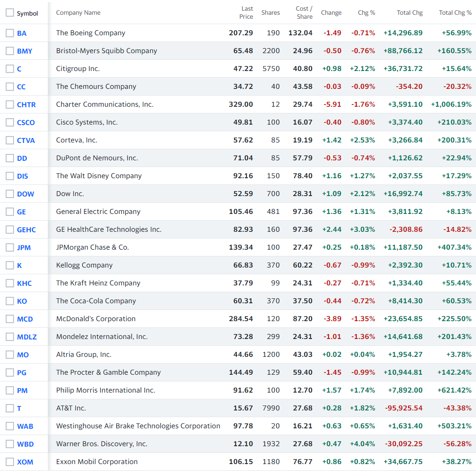Sort by the Total Chg header
This screenshot has width=476, height=473.
pyautogui.click(x=409, y=13)
